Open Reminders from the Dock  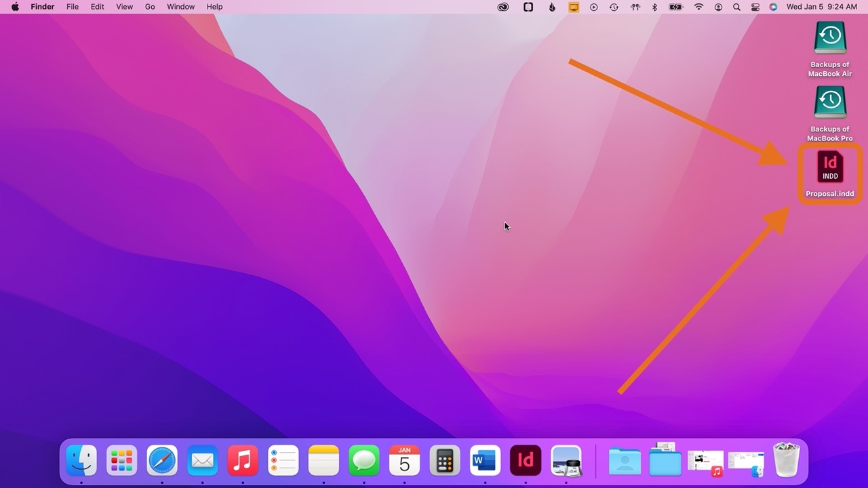click(283, 461)
